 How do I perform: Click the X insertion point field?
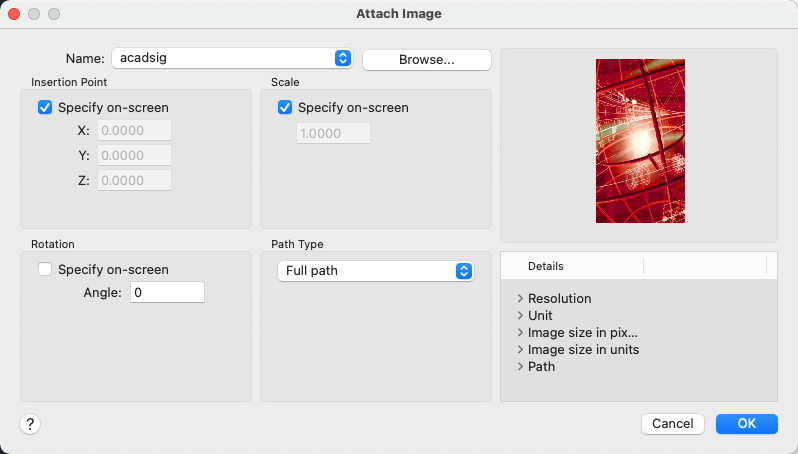click(134, 130)
